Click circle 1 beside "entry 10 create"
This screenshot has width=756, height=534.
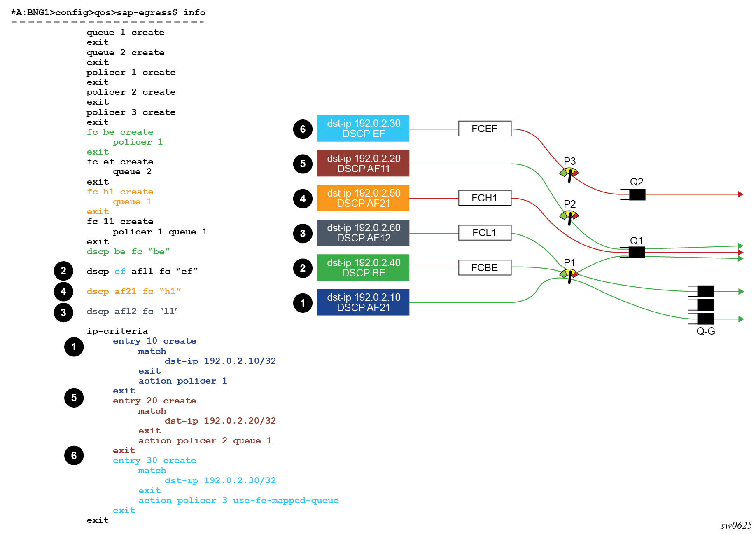(x=74, y=347)
